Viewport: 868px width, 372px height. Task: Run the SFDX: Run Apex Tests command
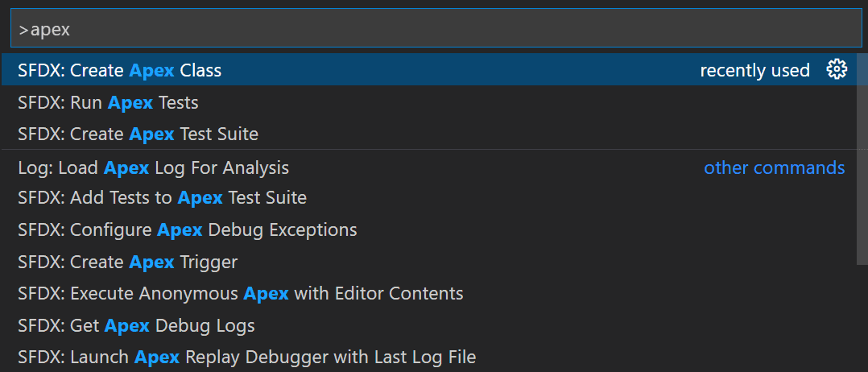429,102
